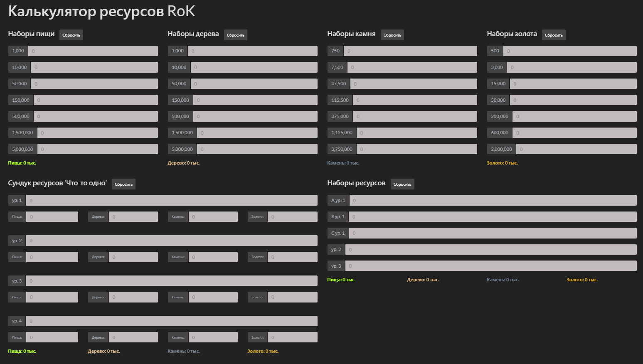Focus the Наборы ресурсов ур. 3 input
The image size is (643, 364).
click(491, 266)
